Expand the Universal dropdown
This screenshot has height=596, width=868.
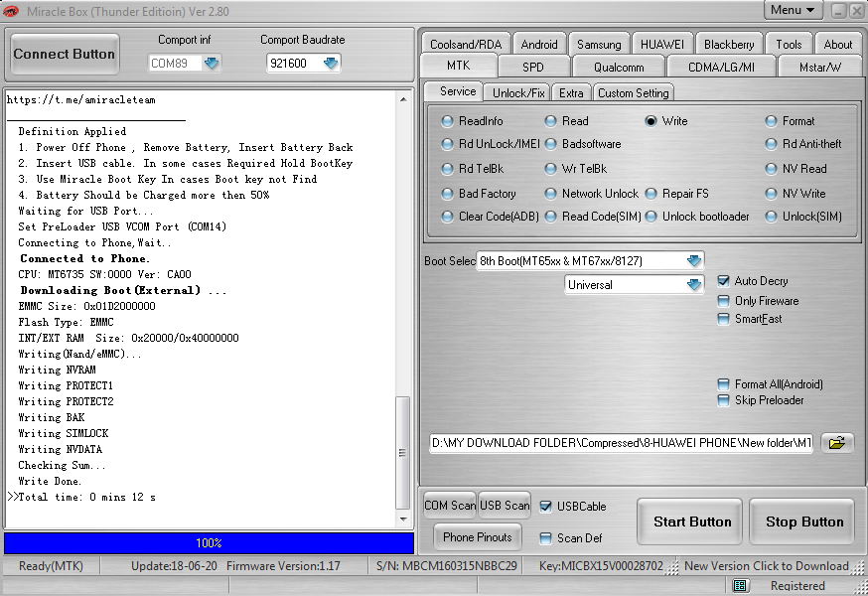tap(693, 285)
